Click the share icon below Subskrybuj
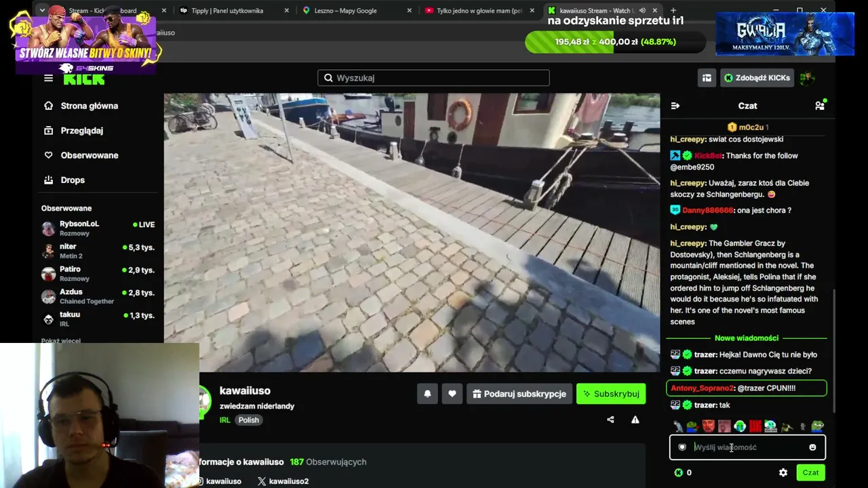The width and height of the screenshot is (868, 488). point(610,420)
